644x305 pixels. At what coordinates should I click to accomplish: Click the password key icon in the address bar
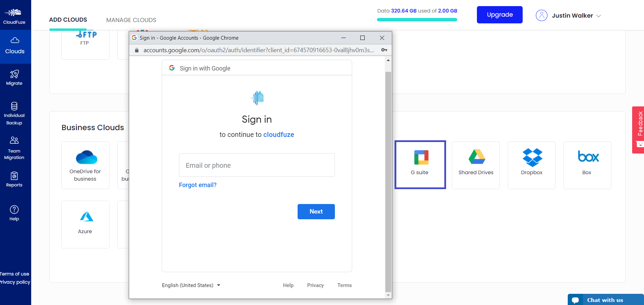point(384,50)
